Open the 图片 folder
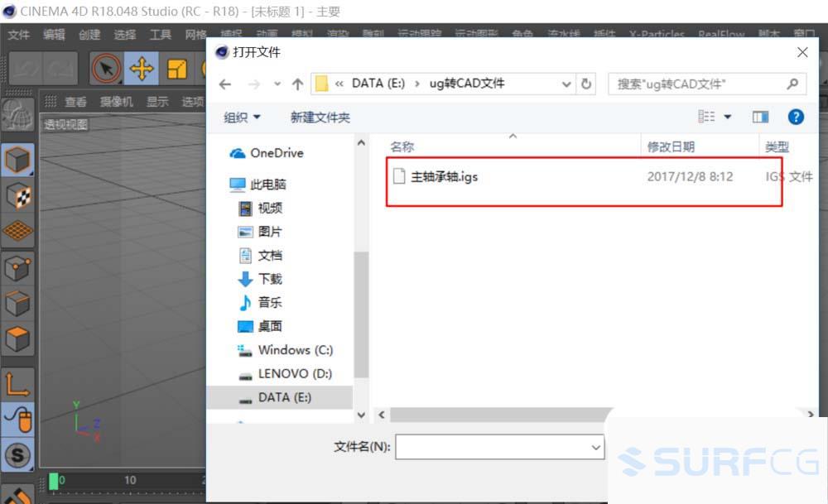The width and height of the screenshot is (828, 504). click(261, 232)
